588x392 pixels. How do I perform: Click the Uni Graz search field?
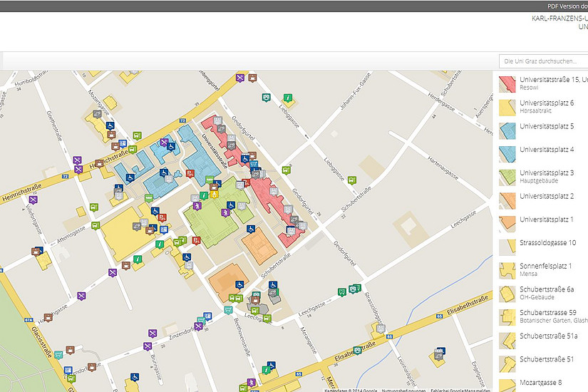pyautogui.click(x=542, y=61)
